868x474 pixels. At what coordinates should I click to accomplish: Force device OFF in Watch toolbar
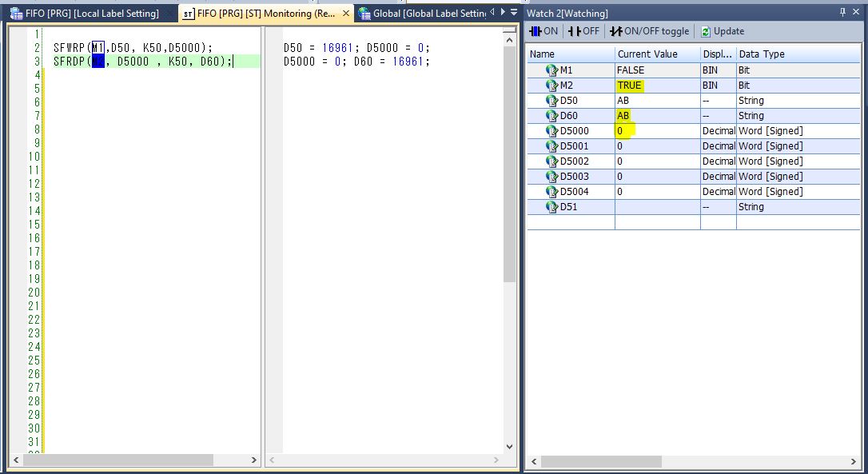point(583,31)
